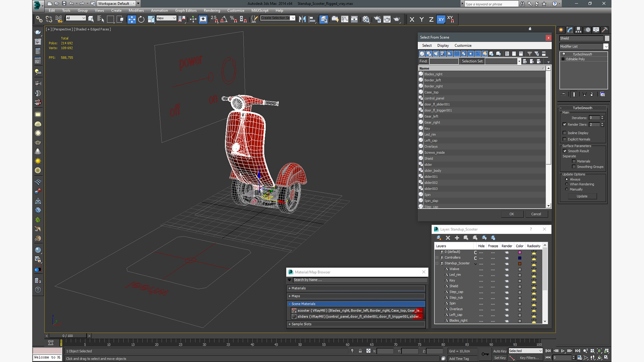Screen dimensions: 644x362
Task: Activate the Select and Uniform Scale tool
Action: coord(151,19)
